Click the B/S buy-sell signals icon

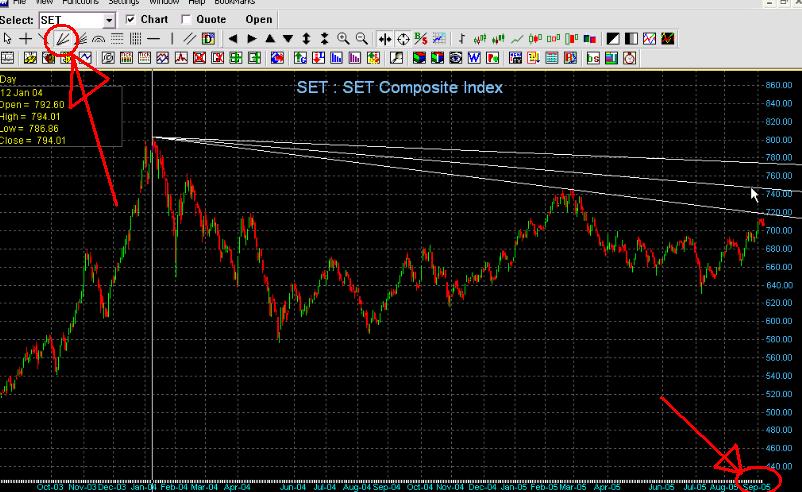(x=421, y=39)
